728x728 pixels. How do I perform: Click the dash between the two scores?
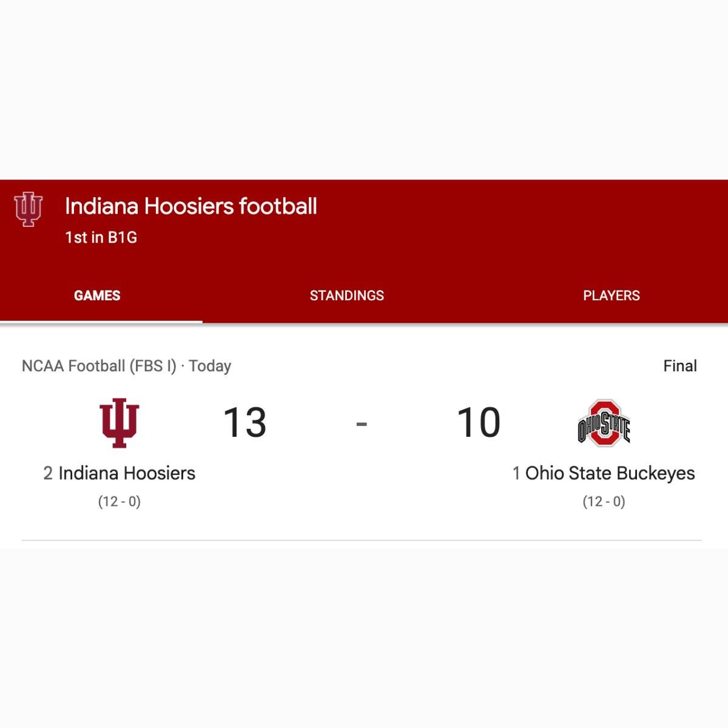362,423
